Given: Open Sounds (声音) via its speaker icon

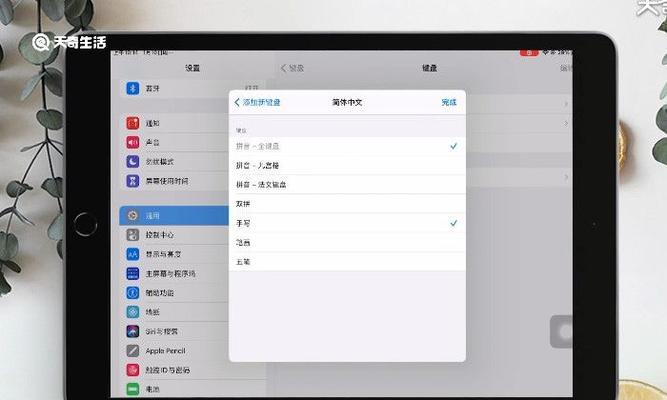Looking at the screenshot, I should tap(133, 142).
